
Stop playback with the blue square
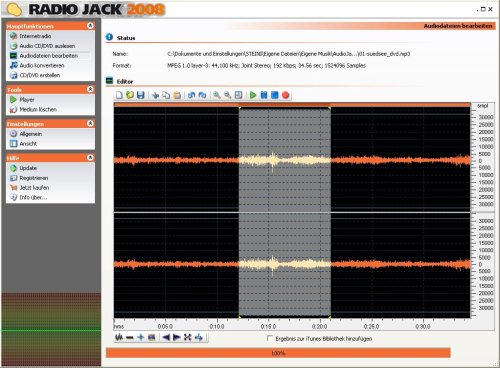[275, 95]
